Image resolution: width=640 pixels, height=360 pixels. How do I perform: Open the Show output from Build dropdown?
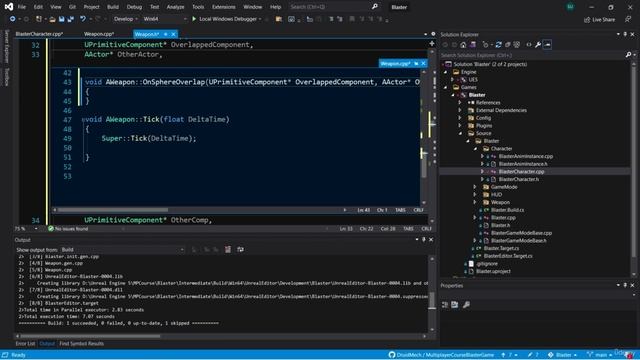tap(122, 249)
